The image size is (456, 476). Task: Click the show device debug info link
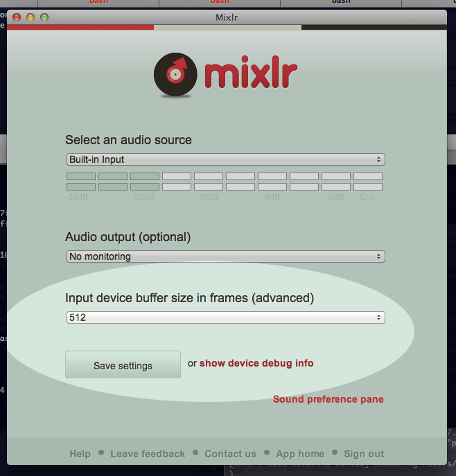[256, 363]
